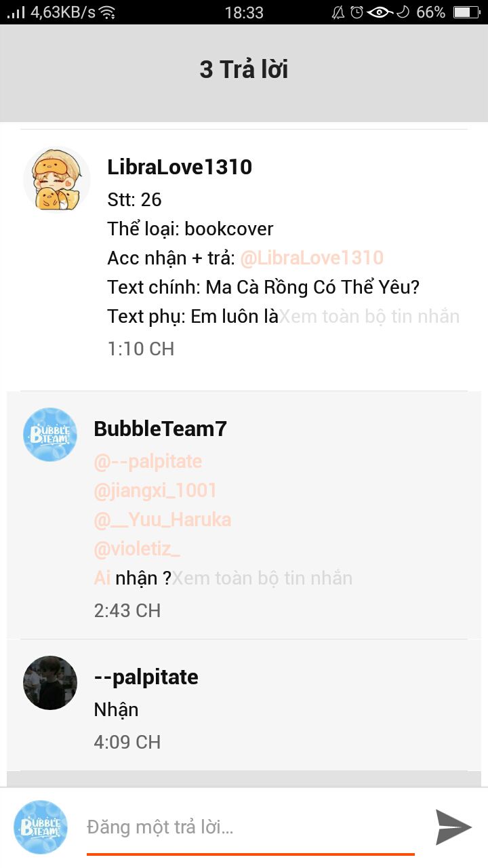This screenshot has height=868, width=488.
Task: Tap your own avatar beside the reply box
Action: 41,827
